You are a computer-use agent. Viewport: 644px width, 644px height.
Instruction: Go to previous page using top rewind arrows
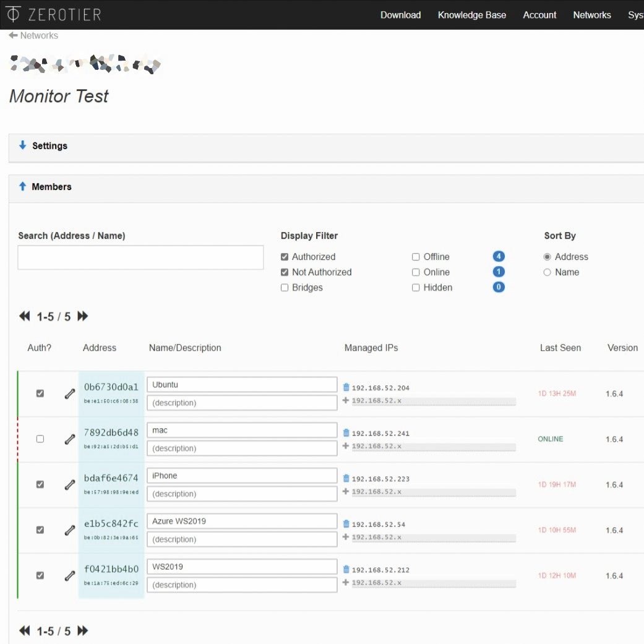[25, 316]
